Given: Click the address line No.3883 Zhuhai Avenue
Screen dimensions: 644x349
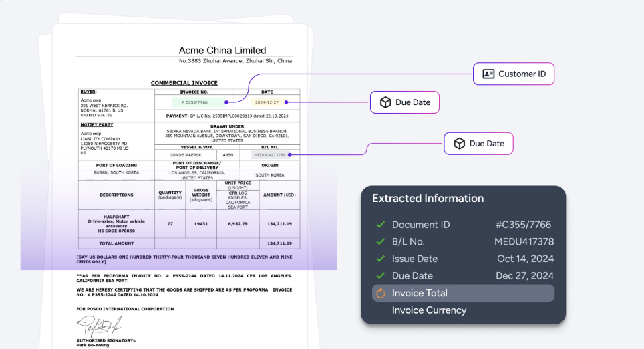Looking at the screenshot, I should pos(235,60).
